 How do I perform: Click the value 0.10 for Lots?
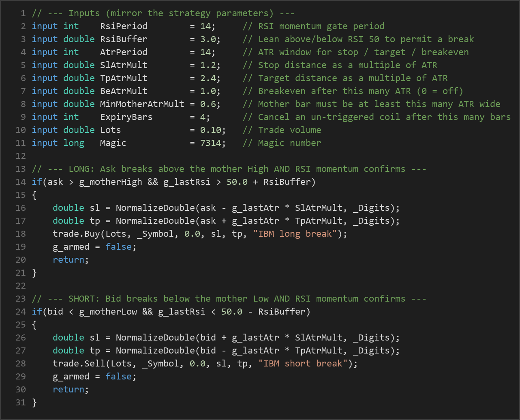(x=211, y=130)
